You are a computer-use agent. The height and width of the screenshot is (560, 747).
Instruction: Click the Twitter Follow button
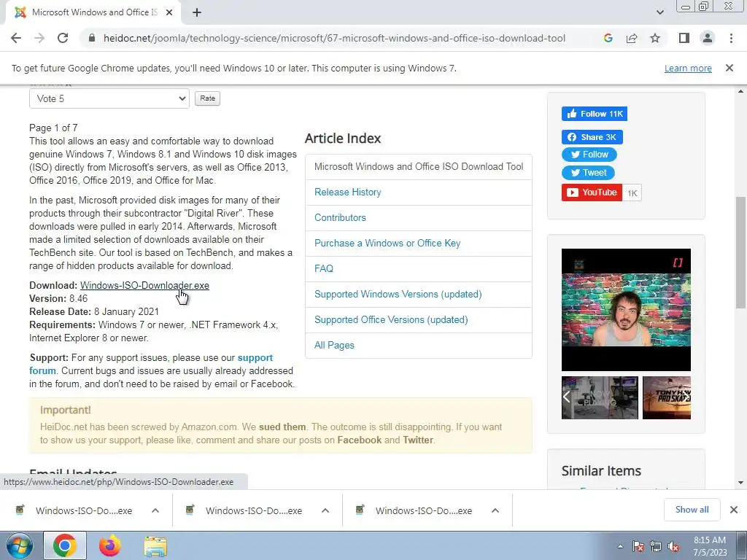click(589, 155)
